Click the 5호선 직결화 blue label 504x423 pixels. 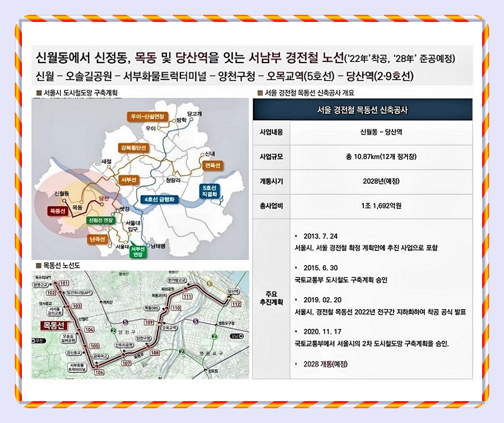pyautogui.click(x=210, y=191)
